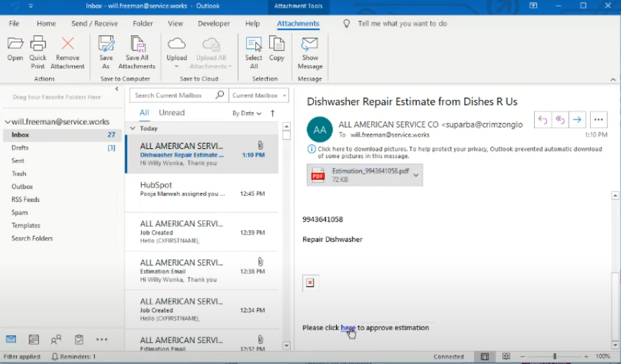Screen dimensions: 621x364
Task: Collapse the will.freeman@service.works account folder tree
Action: point(7,122)
